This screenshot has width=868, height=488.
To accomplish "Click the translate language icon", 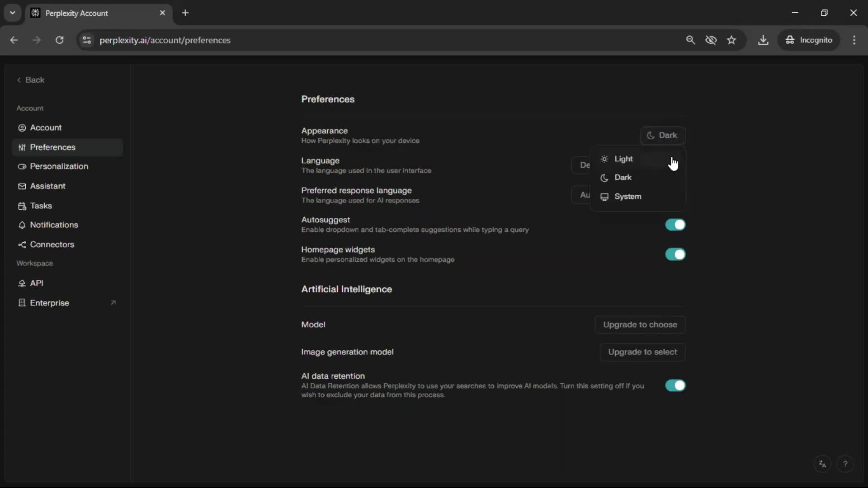I will [x=822, y=464].
